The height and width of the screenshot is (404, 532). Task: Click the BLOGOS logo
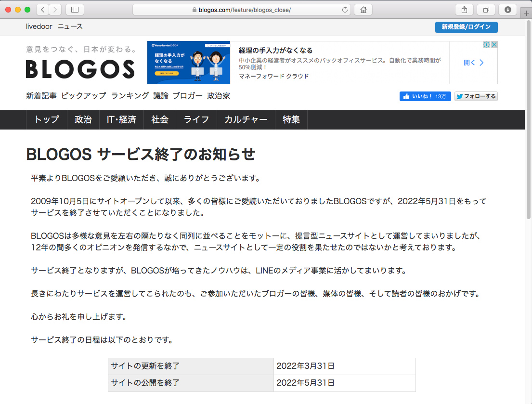(x=80, y=69)
